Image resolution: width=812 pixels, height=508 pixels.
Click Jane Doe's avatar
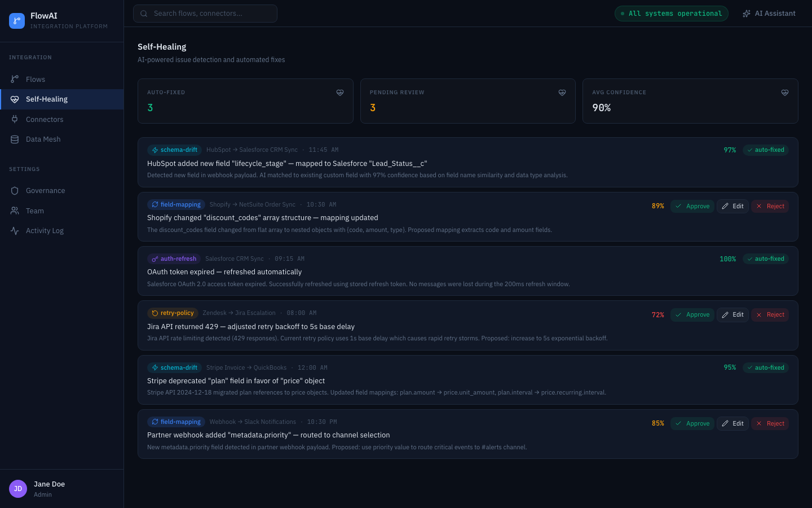coord(17,488)
